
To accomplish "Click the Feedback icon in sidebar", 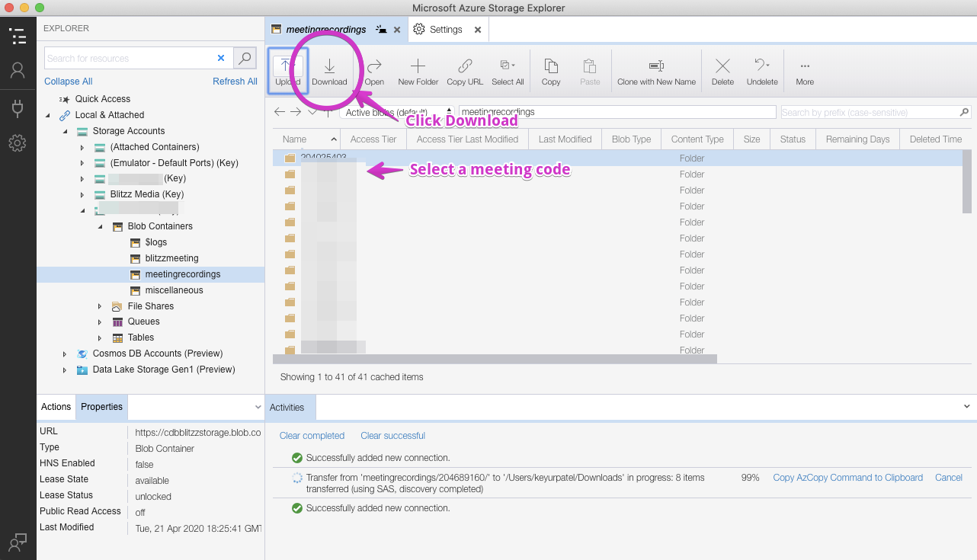I will (x=18, y=542).
